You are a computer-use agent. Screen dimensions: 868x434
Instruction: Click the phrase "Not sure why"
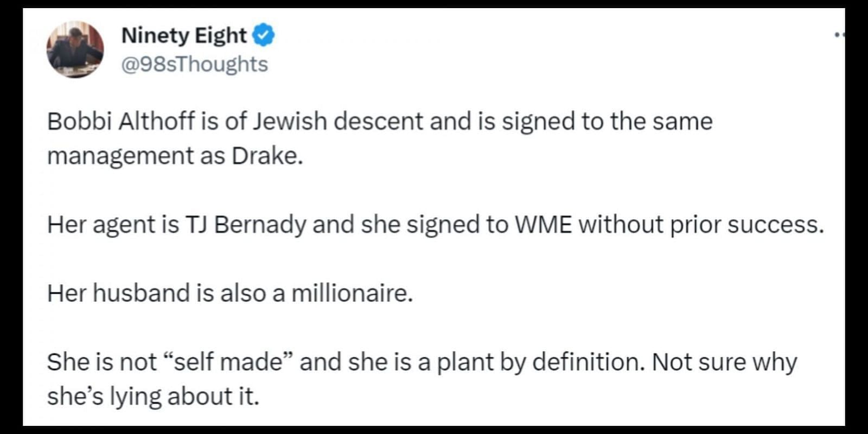[724, 362]
